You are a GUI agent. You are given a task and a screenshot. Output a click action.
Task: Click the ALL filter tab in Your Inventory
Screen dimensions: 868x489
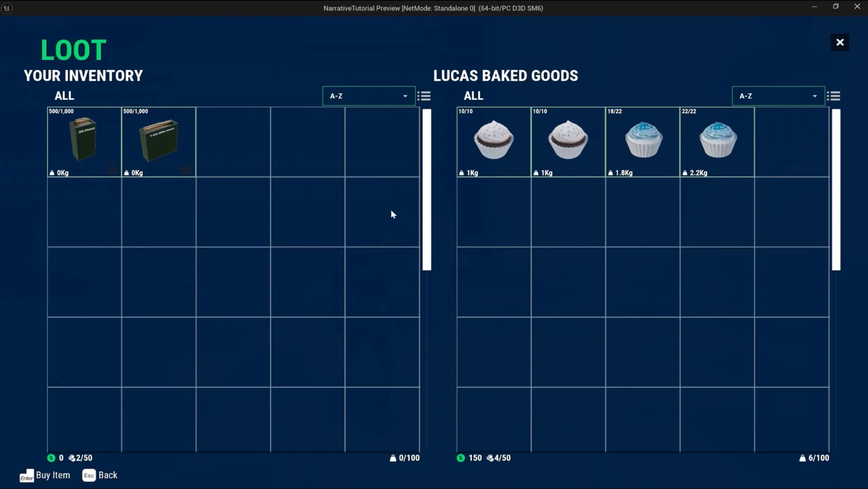(x=64, y=96)
